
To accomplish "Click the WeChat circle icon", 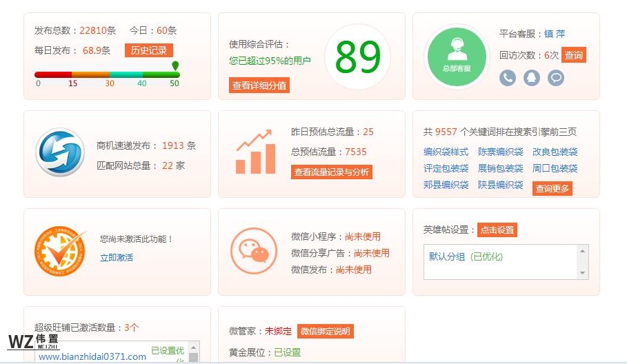I will click(x=255, y=252).
